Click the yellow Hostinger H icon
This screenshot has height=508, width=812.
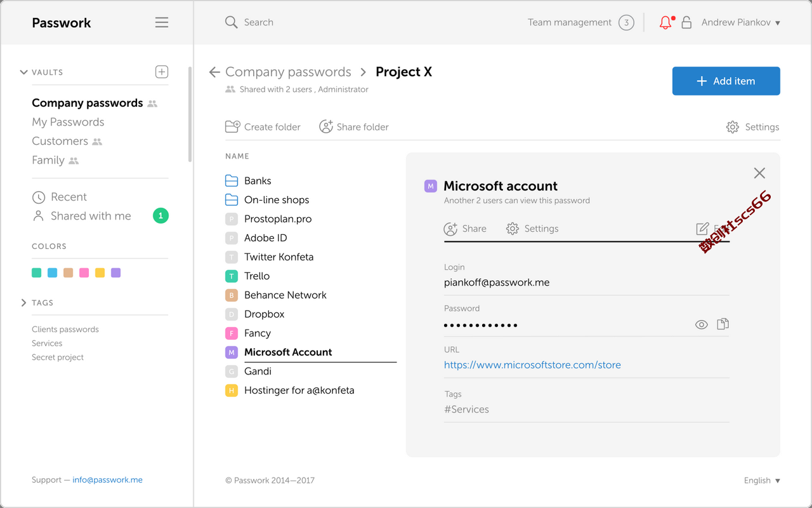click(232, 390)
